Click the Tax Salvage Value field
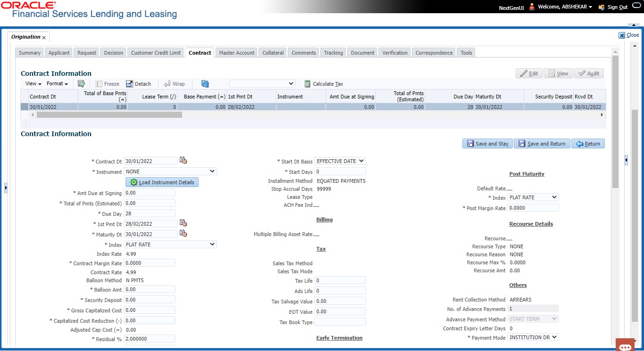This screenshot has width=644, height=351. tap(340, 301)
